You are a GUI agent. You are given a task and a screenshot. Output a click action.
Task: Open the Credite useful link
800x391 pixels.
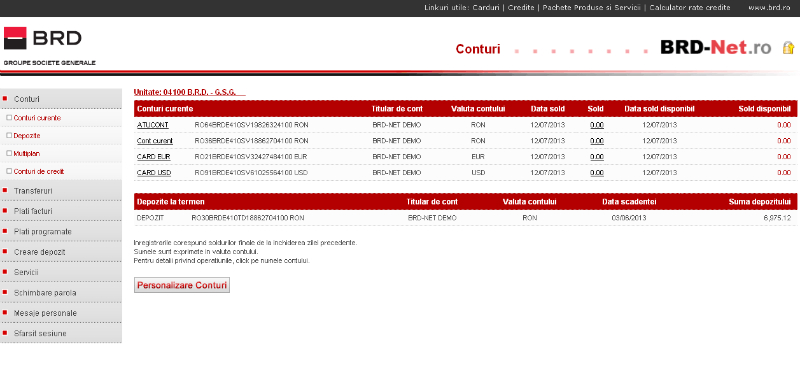(x=520, y=8)
